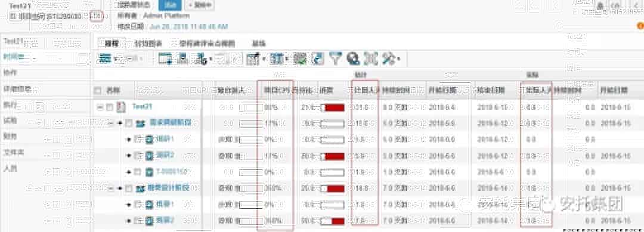Check the box for 调研2 row
This screenshot has width=644, height=232.
(137, 156)
